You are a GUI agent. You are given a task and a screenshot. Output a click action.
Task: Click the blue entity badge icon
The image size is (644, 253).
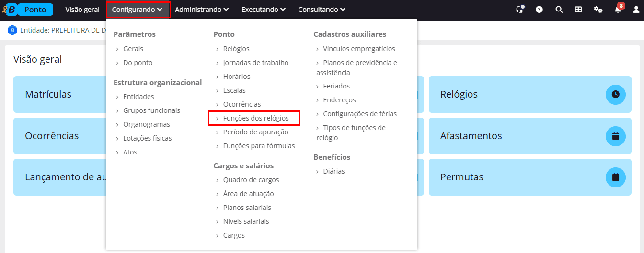coord(12,30)
